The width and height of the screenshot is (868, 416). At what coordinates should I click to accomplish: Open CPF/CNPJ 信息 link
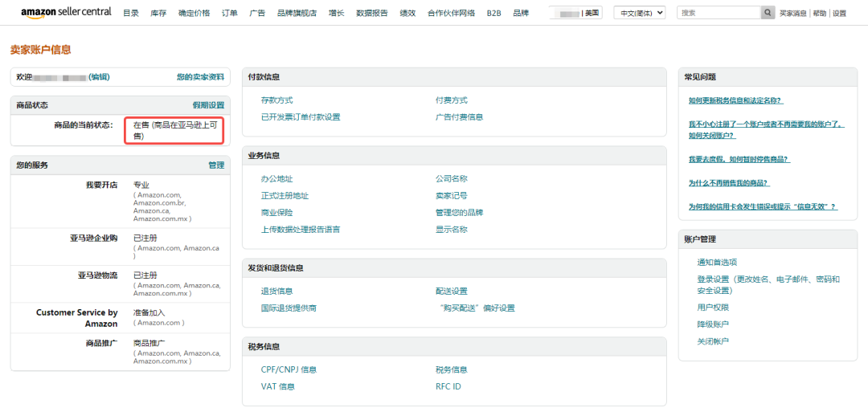tap(289, 369)
